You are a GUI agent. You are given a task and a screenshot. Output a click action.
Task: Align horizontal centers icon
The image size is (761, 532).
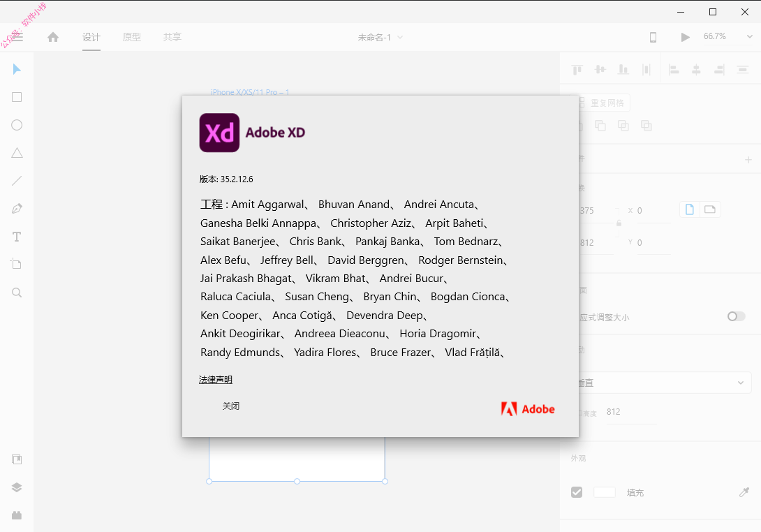point(696,70)
